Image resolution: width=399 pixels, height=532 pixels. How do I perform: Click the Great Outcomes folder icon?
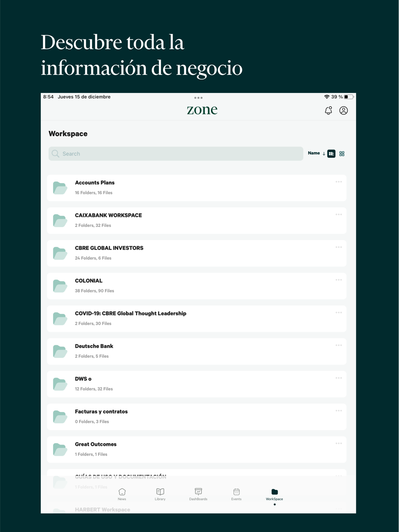(60, 449)
